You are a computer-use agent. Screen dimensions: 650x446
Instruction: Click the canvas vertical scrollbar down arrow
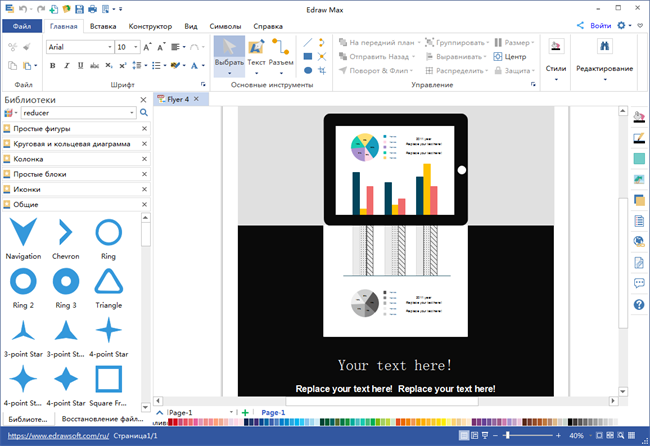tap(623, 391)
